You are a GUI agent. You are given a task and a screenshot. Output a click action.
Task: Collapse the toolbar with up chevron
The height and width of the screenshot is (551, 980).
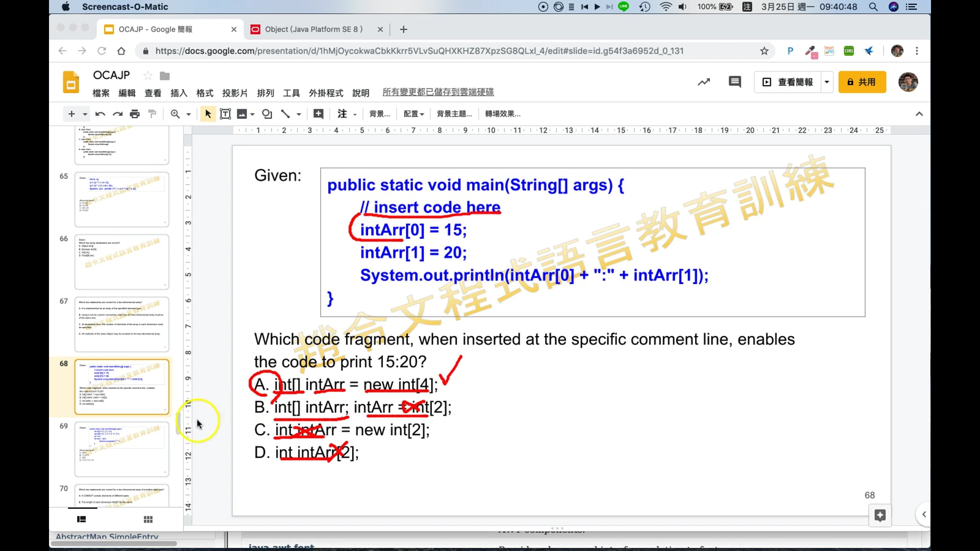tap(919, 114)
